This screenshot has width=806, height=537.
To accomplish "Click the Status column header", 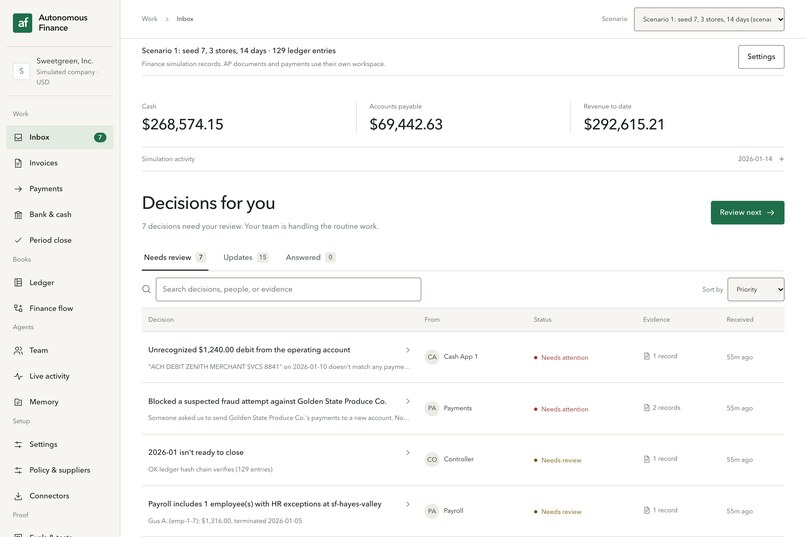I will tap(542, 320).
